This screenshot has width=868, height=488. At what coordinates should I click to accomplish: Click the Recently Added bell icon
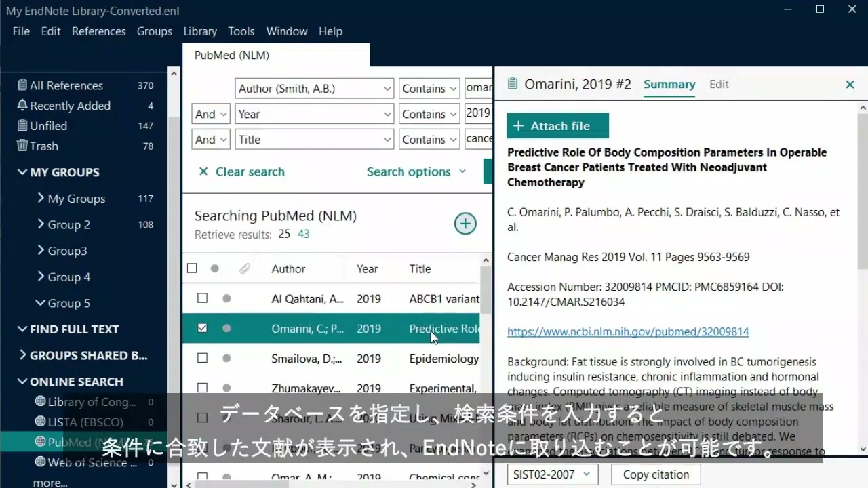(x=22, y=105)
